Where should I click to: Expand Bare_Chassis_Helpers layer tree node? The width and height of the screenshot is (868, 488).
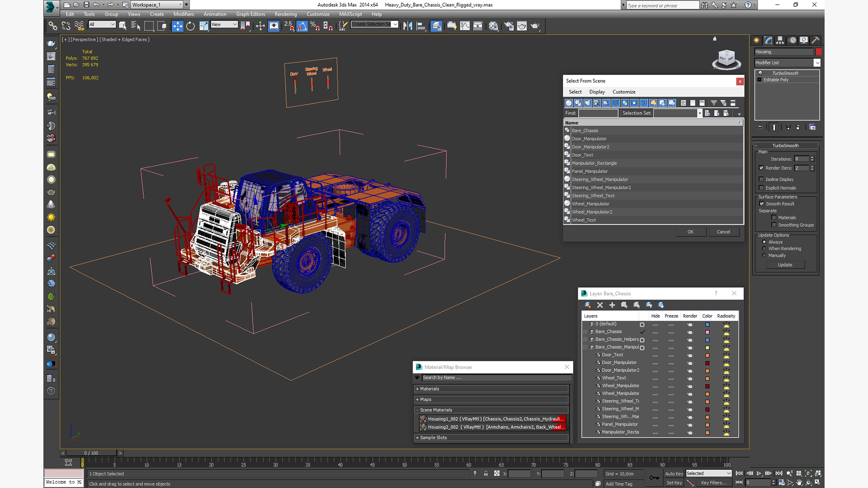pyautogui.click(x=585, y=340)
